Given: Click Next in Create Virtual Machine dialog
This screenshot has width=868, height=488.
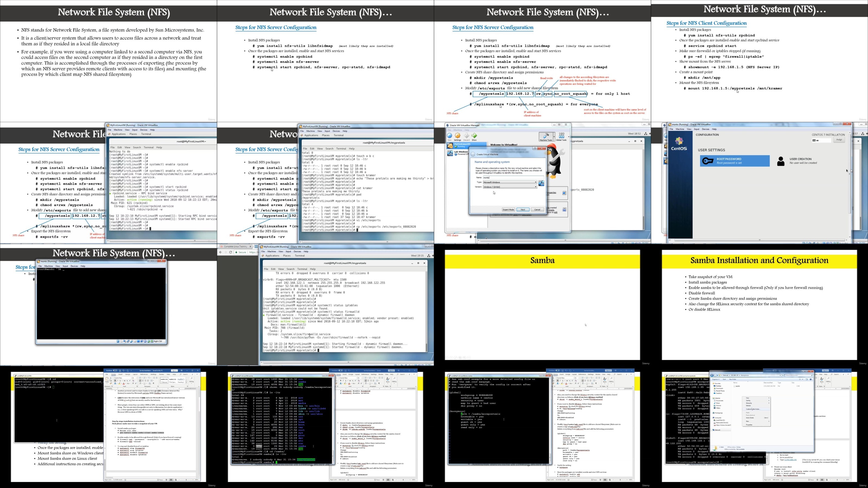Looking at the screenshot, I should 523,210.
